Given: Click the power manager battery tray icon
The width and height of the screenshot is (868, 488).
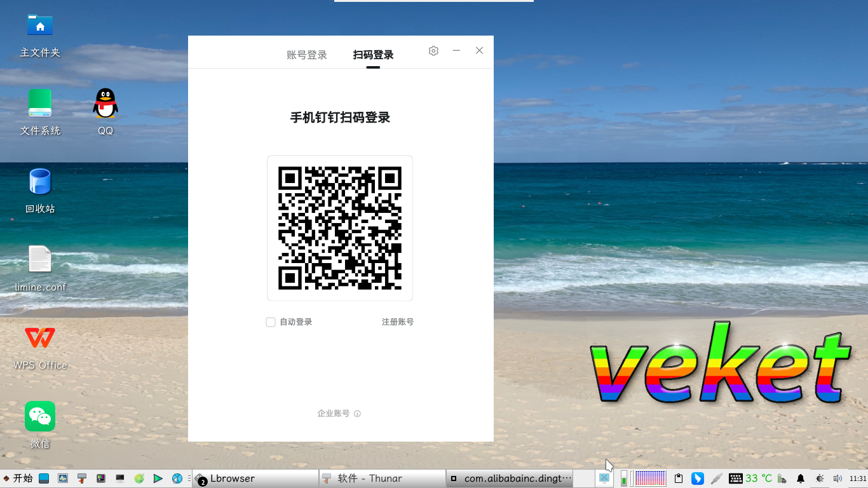Looking at the screenshot, I should point(782,478).
